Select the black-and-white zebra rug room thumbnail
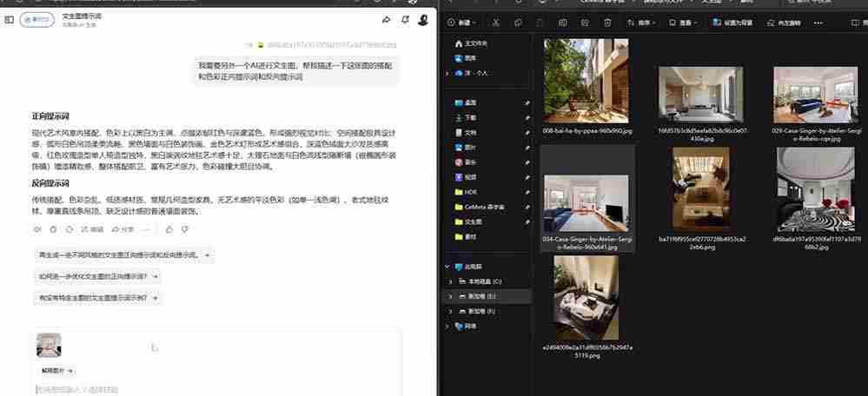 (815, 189)
